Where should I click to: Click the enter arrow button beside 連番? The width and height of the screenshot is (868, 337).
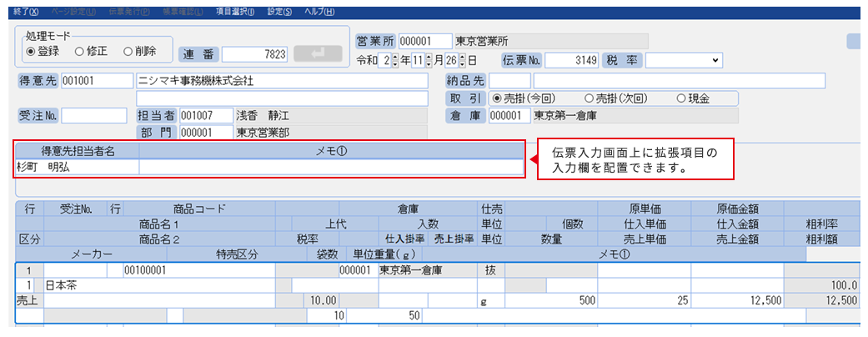[318, 54]
